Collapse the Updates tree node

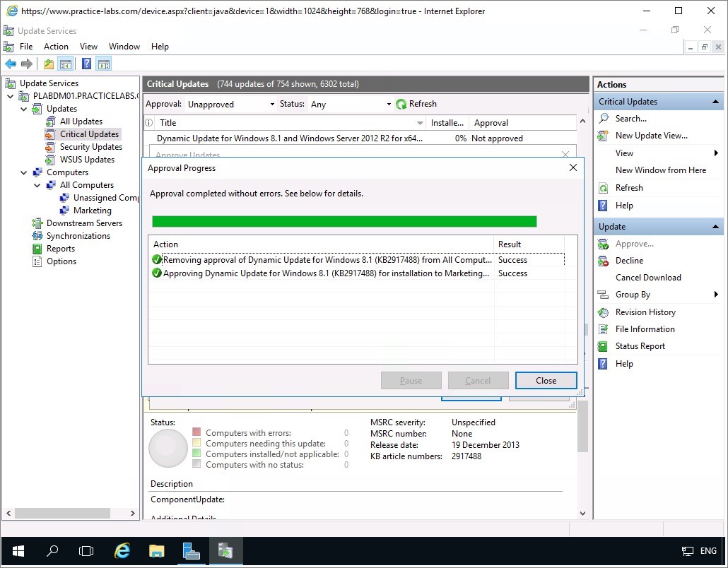(x=24, y=109)
